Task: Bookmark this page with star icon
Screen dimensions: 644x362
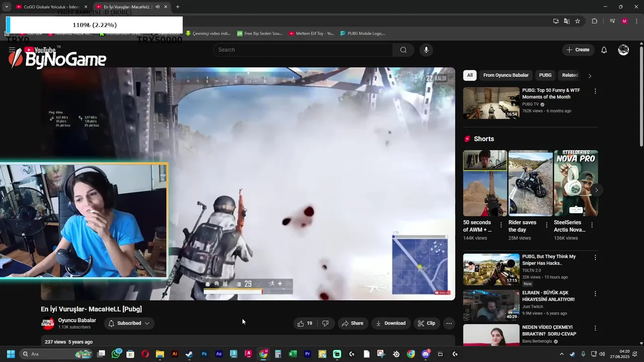Action: coord(578,21)
